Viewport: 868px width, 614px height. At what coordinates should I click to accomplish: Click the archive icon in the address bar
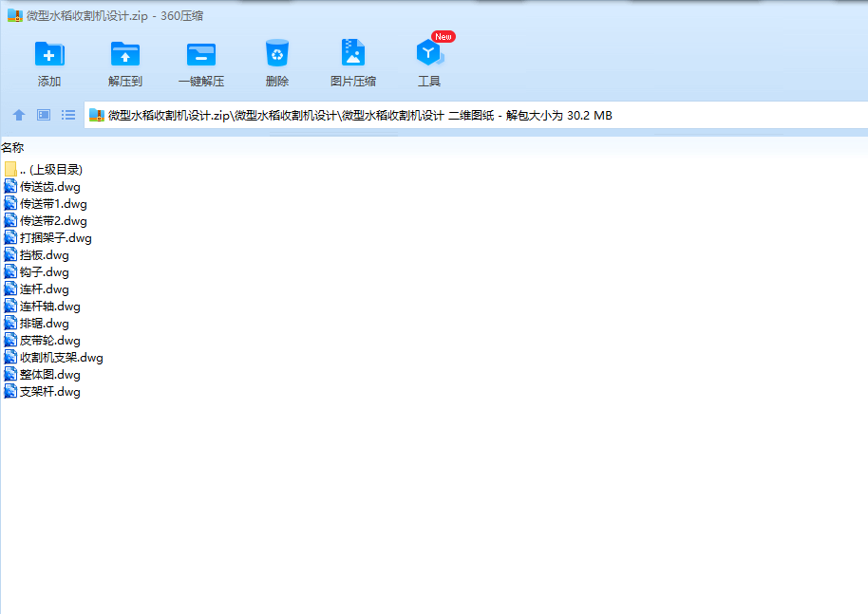97,115
